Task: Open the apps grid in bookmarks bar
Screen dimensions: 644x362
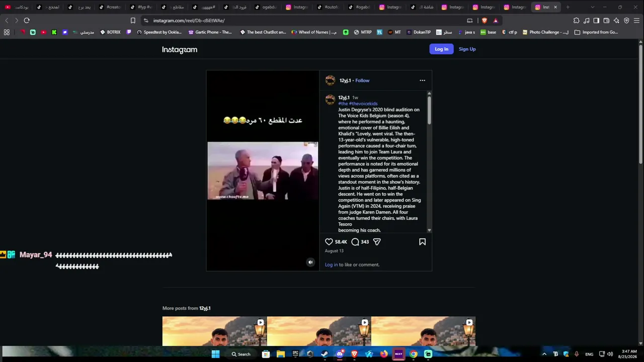Action: click(x=7, y=32)
